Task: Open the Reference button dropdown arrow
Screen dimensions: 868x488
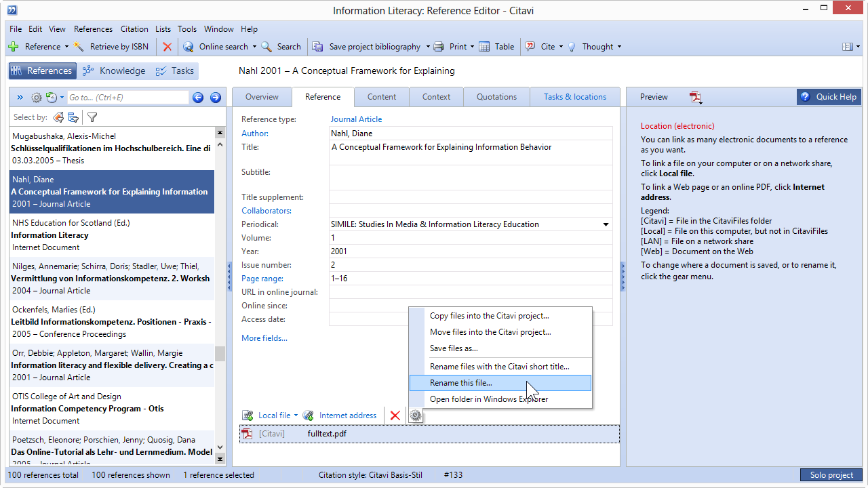Action: coord(66,47)
